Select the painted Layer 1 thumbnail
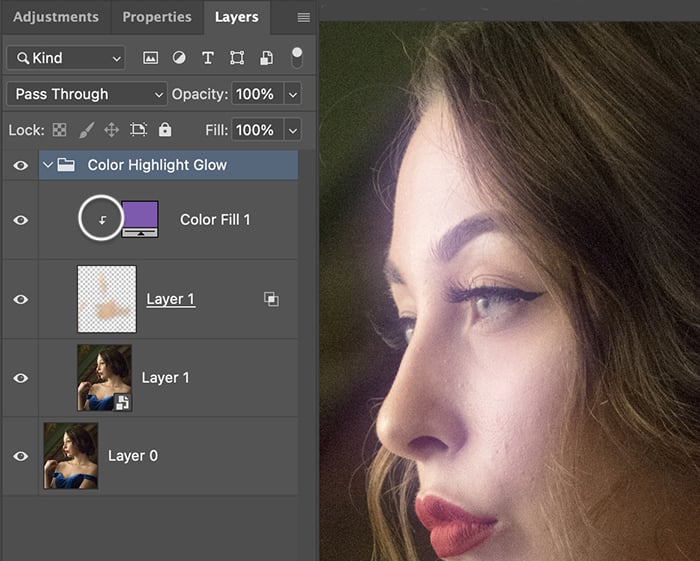 coord(107,299)
